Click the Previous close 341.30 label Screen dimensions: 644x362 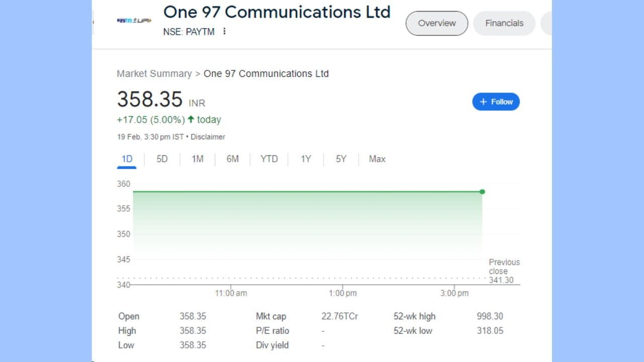click(x=504, y=271)
